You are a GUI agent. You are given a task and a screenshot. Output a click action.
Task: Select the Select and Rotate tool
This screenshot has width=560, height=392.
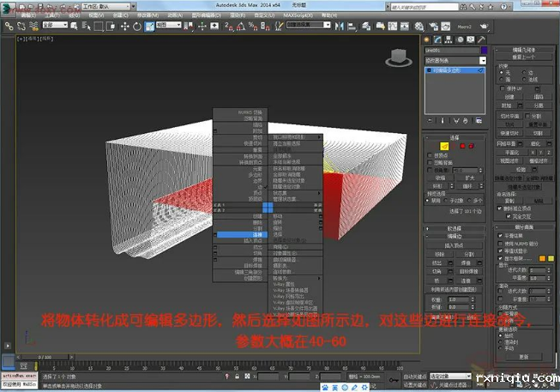[x=137, y=26]
